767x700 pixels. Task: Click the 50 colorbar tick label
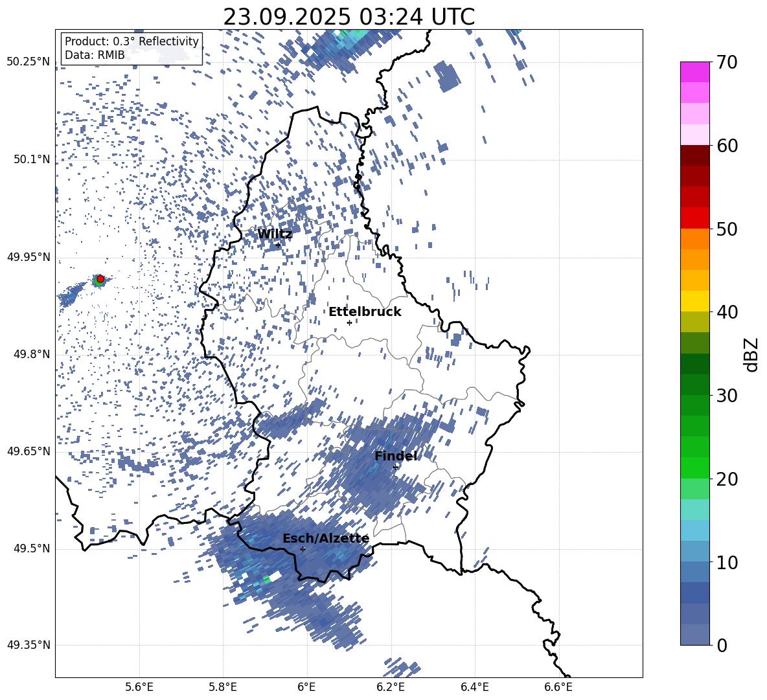tap(727, 229)
